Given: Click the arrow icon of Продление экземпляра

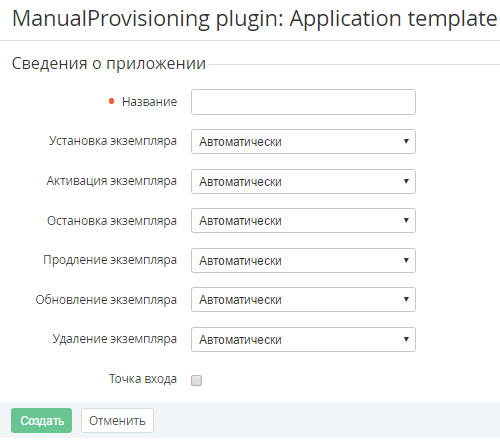Looking at the screenshot, I should pyautogui.click(x=406, y=260).
